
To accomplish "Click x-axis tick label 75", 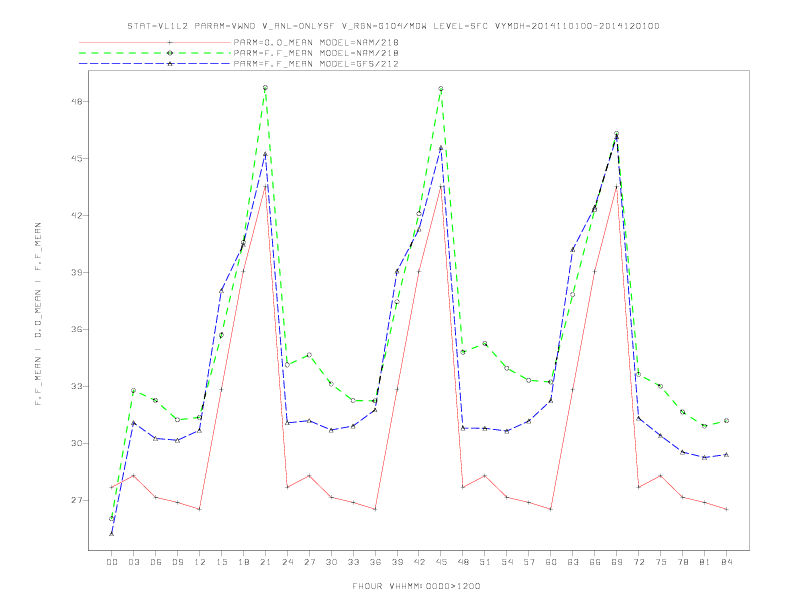I will point(661,562).
